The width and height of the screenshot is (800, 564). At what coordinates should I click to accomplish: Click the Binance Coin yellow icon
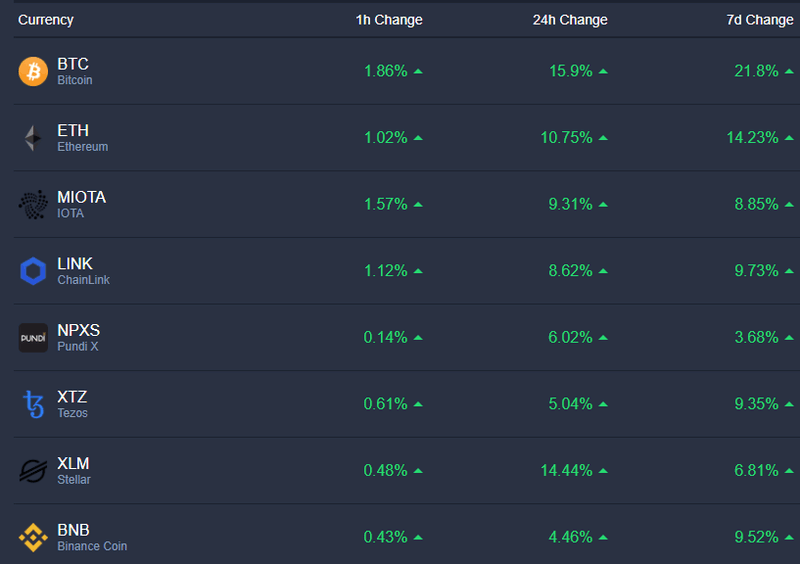tap(33, 537)
